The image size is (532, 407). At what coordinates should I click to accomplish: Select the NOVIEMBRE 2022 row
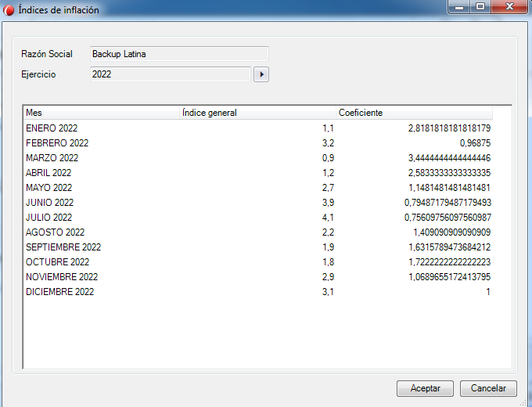click(x=258, y=277)
